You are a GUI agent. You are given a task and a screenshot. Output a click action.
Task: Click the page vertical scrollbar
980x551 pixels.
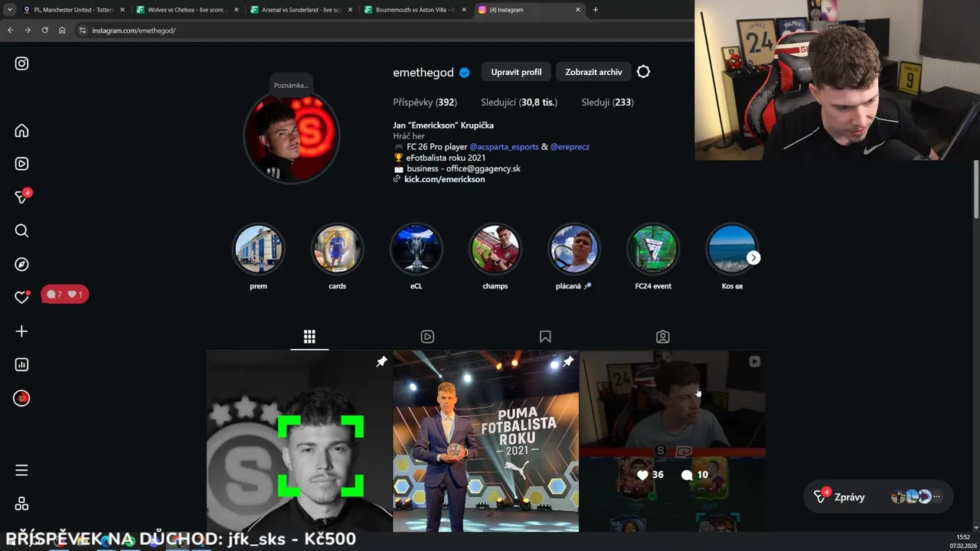click(976, 189)
